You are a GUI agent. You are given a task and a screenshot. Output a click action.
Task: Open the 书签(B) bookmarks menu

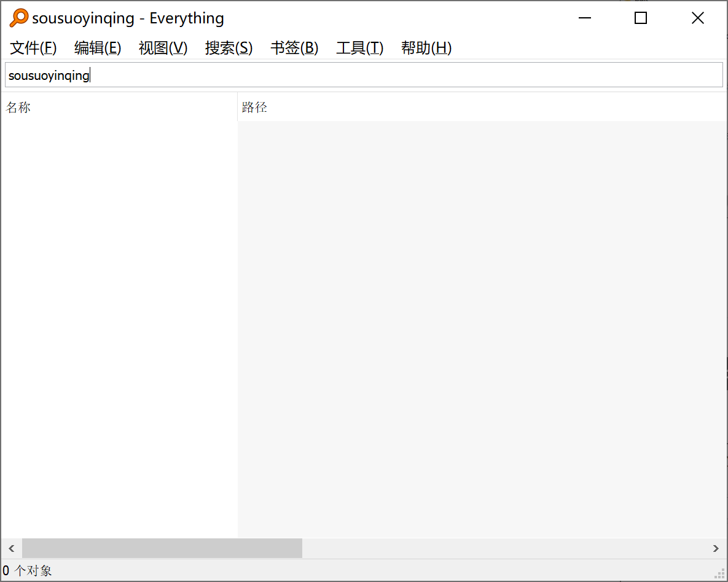tap(294, 48)
